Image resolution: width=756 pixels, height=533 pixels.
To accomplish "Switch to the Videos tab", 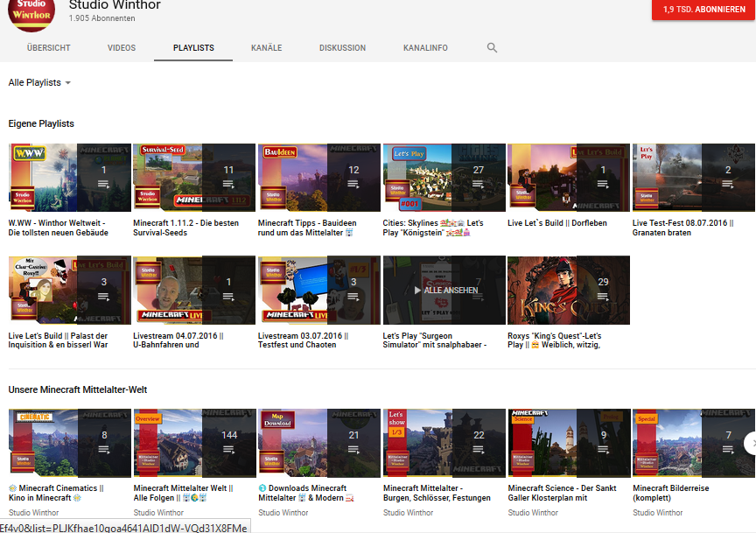I will pyautogui.click(x=122, y=48).
